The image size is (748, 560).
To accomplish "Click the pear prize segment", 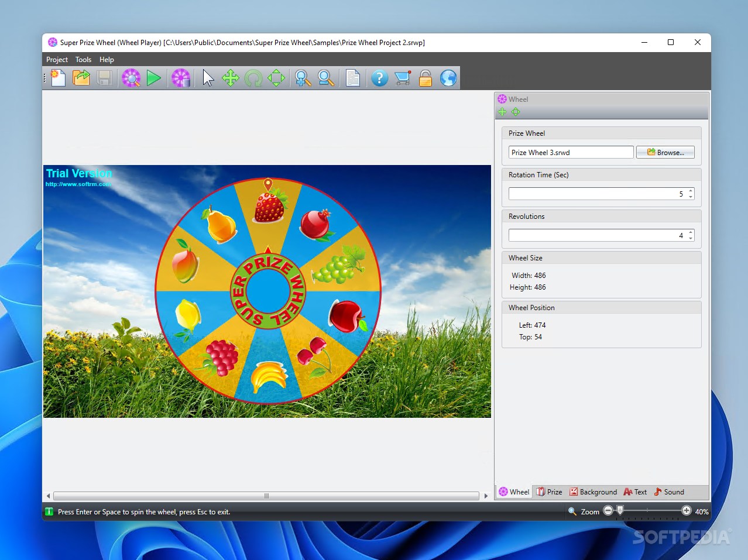I will pyautogui.click(x=219, y=224).
